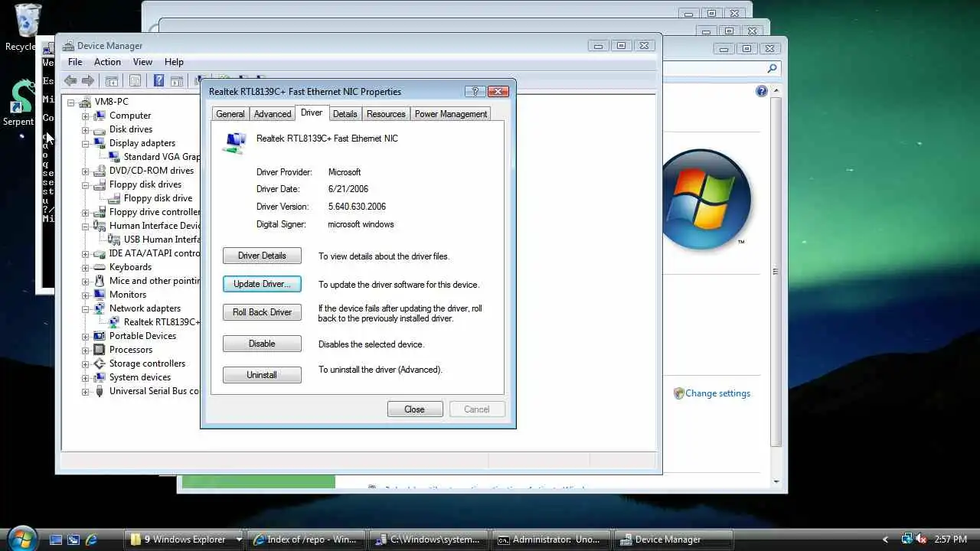Expand the Computer node
This screenshot has height=551, width=980.
click(86, 116)
